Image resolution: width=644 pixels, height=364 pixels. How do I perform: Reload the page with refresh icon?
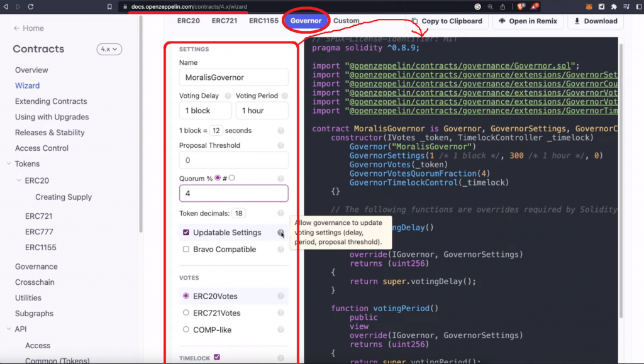click(30, 6)
